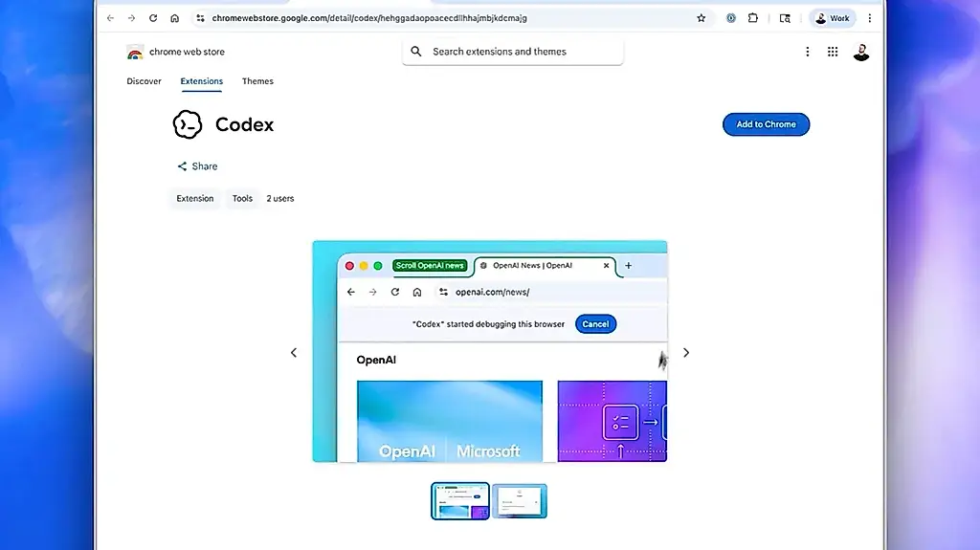Switch to the Themes tab
The image size is (980, 550).
[x=257, y=81]
